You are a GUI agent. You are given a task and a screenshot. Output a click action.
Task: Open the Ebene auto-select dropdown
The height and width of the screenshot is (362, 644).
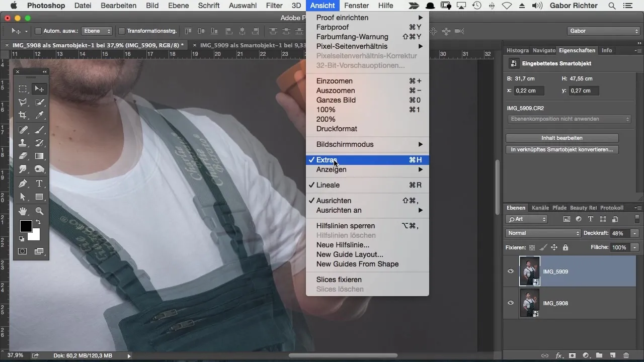coord(97,31)
